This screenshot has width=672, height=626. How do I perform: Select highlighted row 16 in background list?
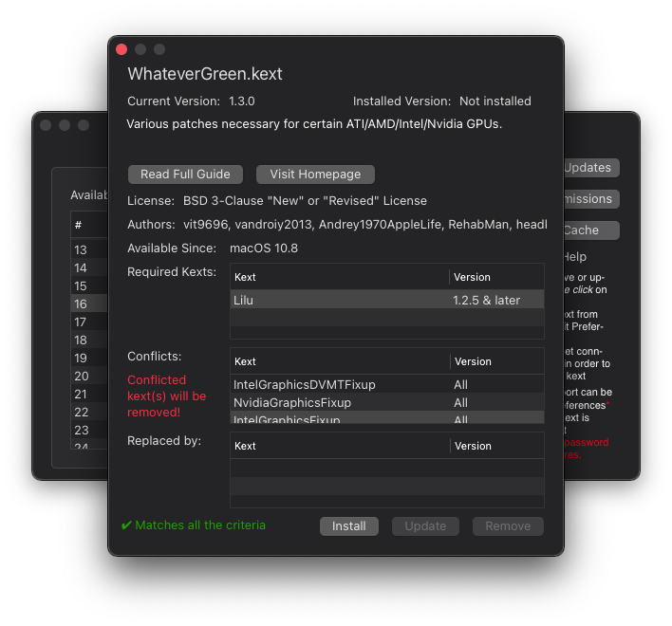coord(89,304)
